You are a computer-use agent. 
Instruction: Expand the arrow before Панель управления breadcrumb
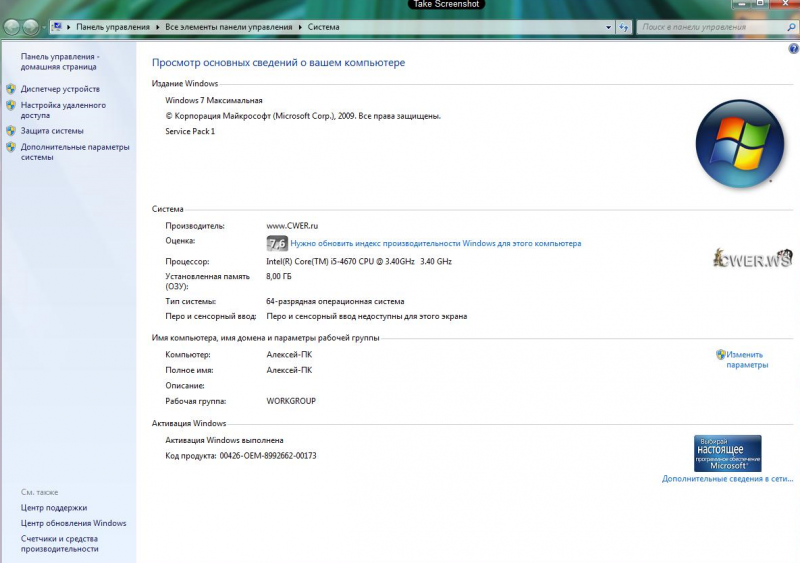coord(69,27)
